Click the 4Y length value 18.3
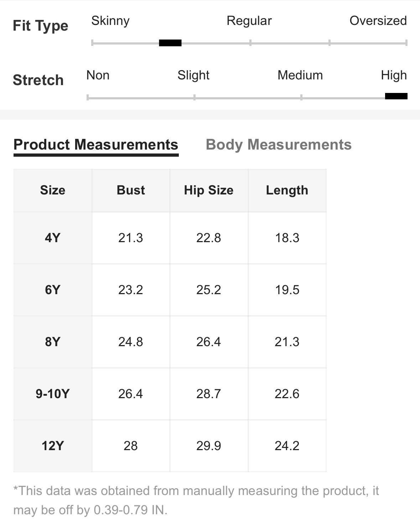Screen dimensions: 420x526 (287, 238)
